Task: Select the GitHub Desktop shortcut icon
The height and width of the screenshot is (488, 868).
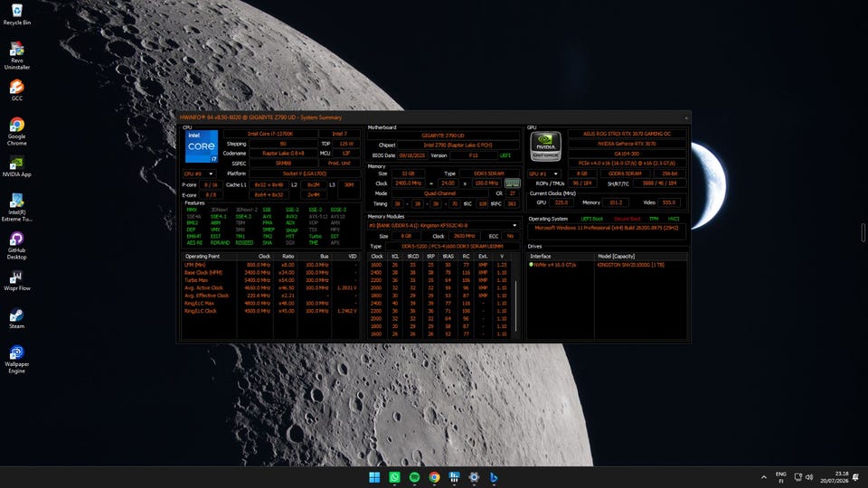Action: [16, 245]
